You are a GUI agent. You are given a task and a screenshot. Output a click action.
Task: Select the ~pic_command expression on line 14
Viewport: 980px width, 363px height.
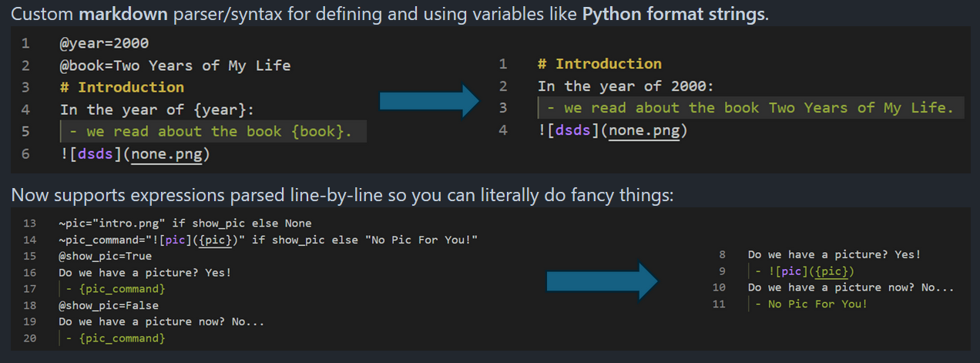pyautogui.click(x=267, y=240)
